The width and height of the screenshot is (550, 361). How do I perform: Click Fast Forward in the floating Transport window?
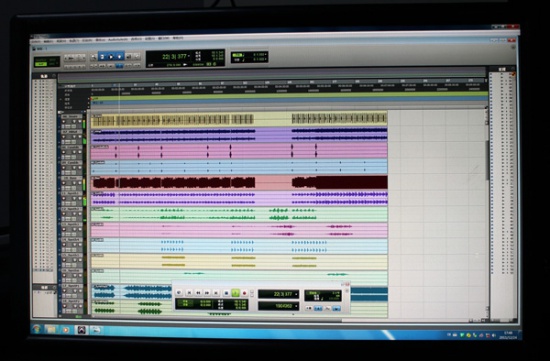tap(207, 293)
